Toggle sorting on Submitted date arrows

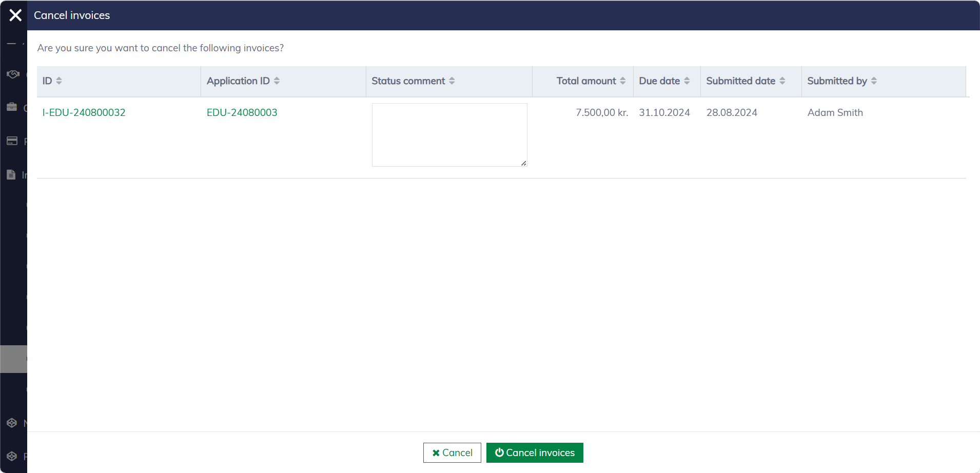782,81
